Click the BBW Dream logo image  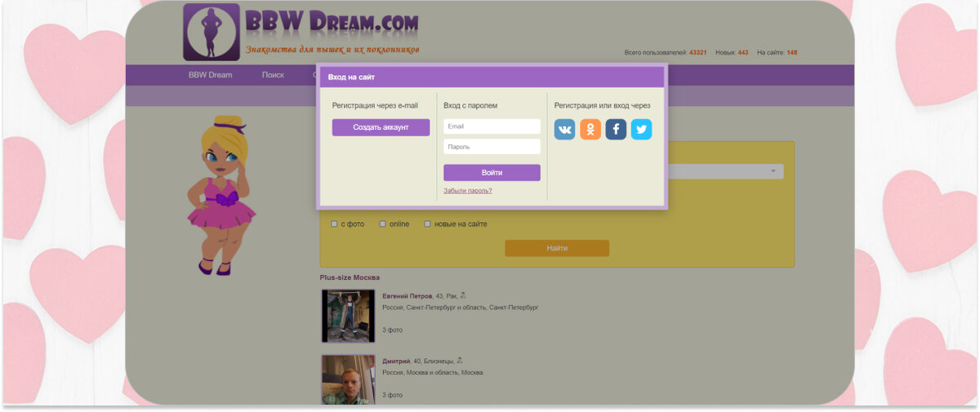click(x=212, y=32)
